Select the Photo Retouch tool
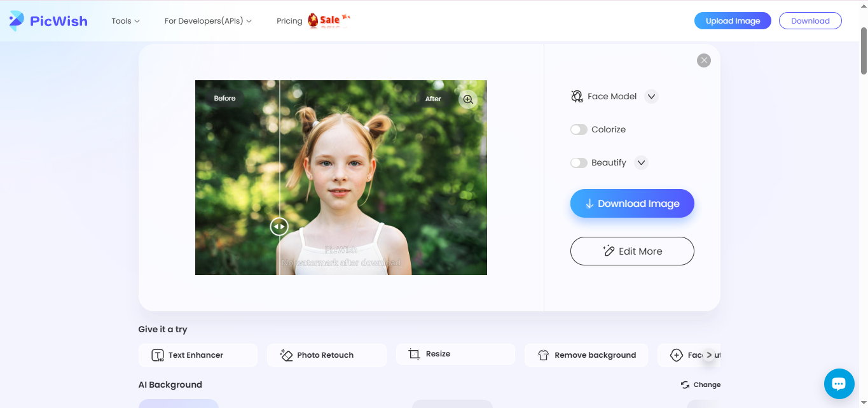The height and width of the screenshot is (408, 868). coord(326,355)
